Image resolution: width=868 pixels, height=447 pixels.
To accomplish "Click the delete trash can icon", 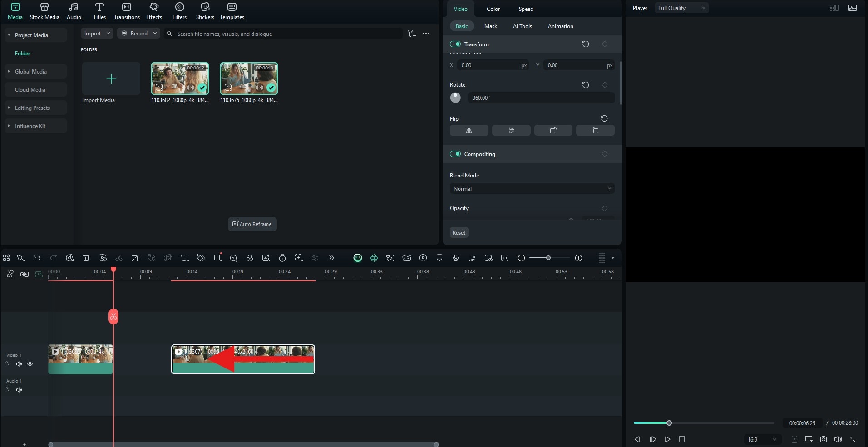I will [x=86, y=258].
